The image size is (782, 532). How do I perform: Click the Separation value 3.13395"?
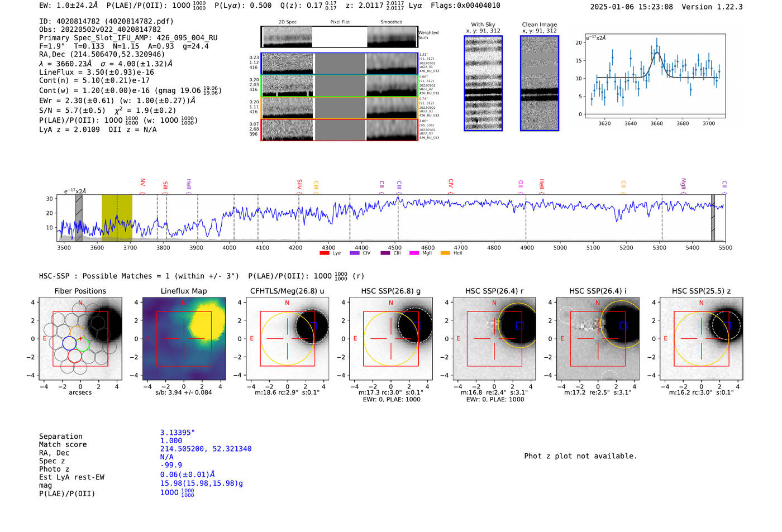(x=178, y=433)
